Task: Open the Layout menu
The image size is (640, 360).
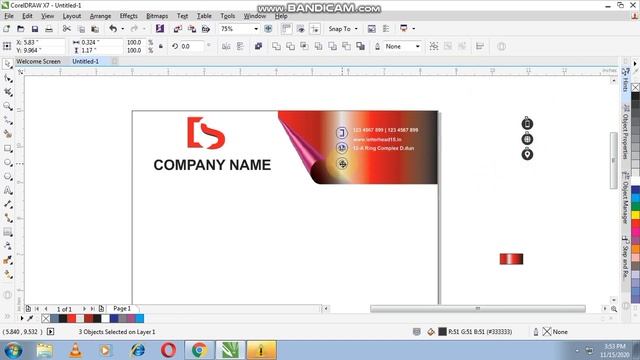Action: (72, 16)
